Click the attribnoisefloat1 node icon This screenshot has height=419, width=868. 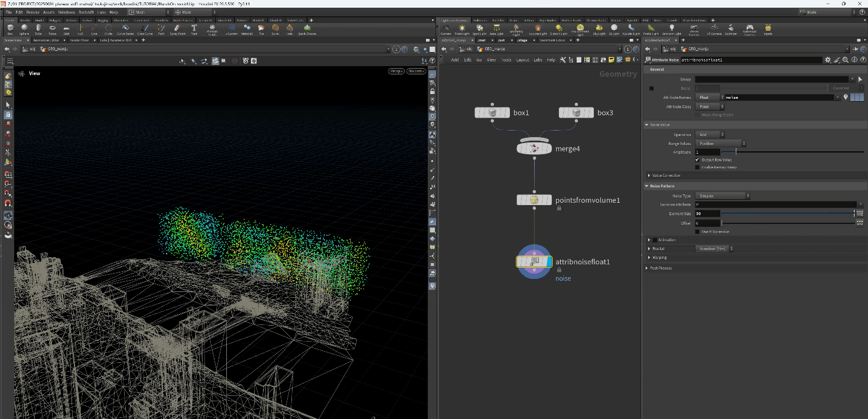pyautogui.click(x=534, y=261)
